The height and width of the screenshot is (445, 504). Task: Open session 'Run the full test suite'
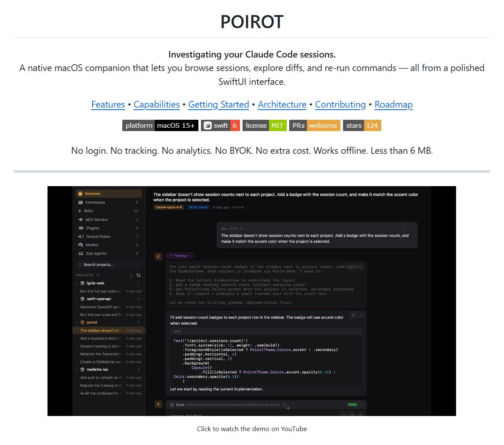pyautogui.click(x=108, y=291)
